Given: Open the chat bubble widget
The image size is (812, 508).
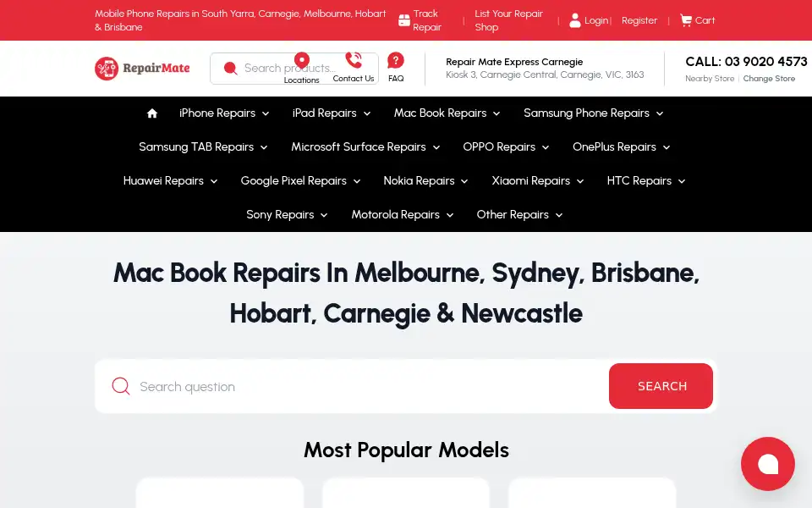Looking at the screenshot, I should tap(767, 464).
